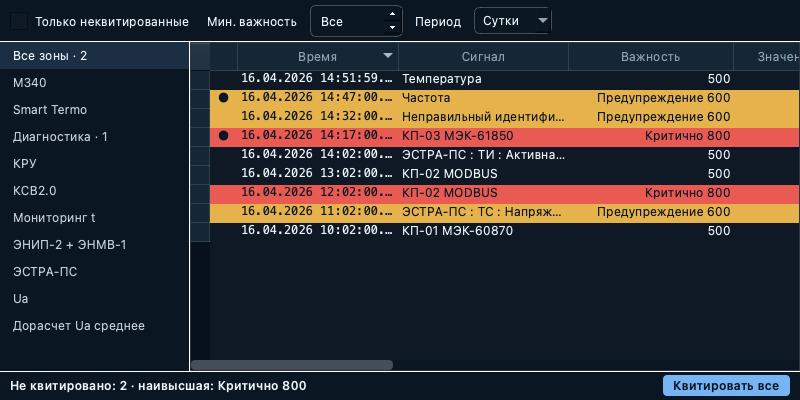Click the ЭСТРА-ПС : ТИ : Активна… cell
800x400 pixels.
point(483,155)
